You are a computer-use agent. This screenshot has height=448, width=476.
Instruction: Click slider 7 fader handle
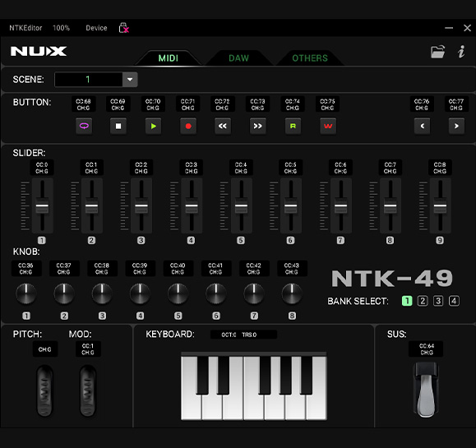340,206
